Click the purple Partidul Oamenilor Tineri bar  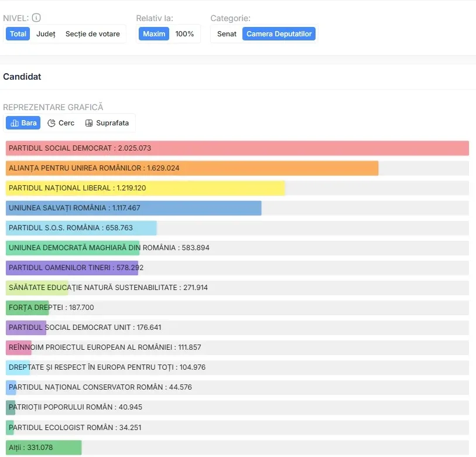[72, 268]
